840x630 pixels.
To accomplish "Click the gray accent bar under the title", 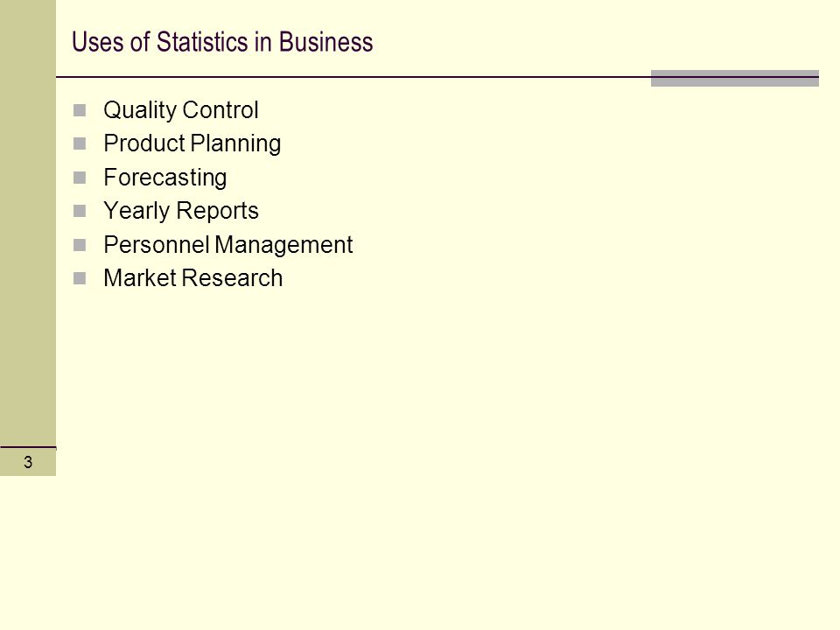I will click(734, 78).
